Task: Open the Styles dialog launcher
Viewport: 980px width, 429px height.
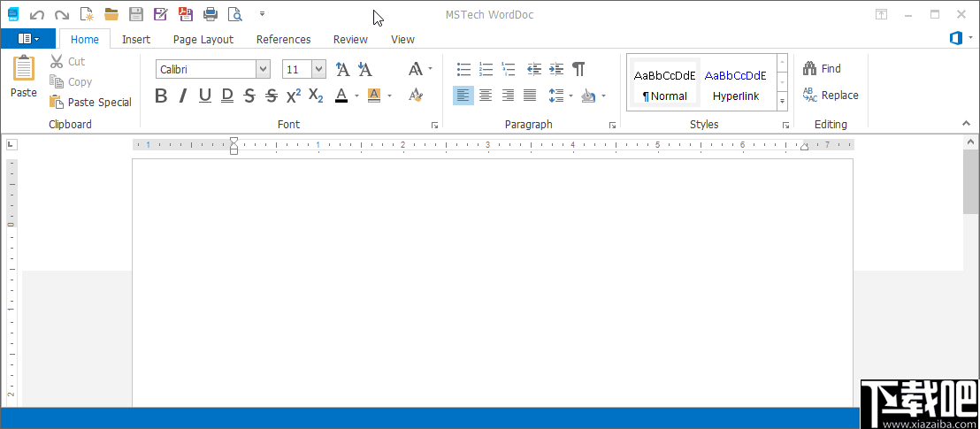Action: (x=785, y=125)
